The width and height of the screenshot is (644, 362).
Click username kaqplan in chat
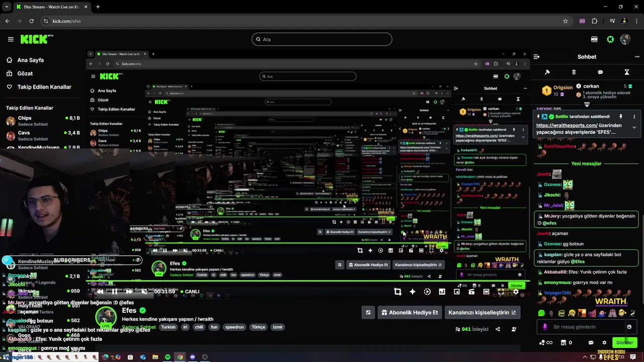pyautogui.click(x=552, y=254)
